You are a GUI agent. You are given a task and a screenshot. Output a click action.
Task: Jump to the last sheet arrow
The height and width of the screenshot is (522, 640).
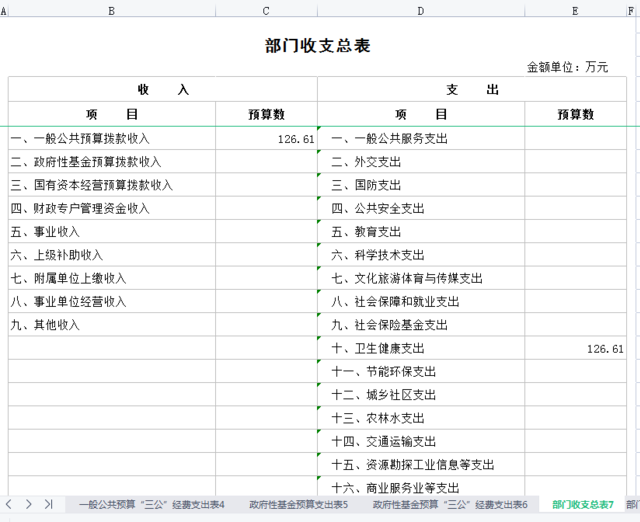pyautogui.click(x=48, y=505)
